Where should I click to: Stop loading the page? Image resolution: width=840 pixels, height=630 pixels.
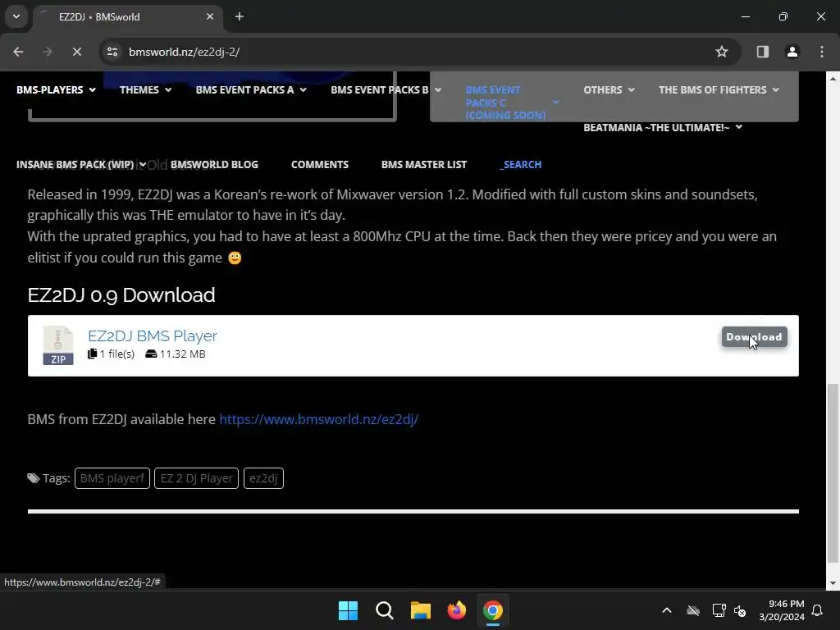coord(76,52)
